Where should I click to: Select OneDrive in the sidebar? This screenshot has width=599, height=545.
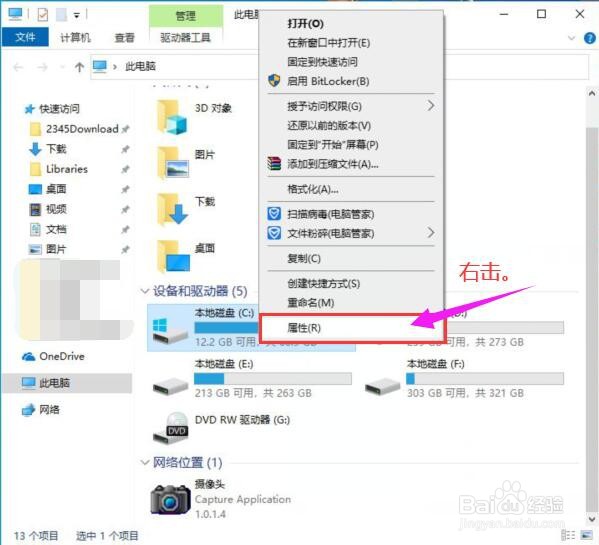(x=62, y=356)
